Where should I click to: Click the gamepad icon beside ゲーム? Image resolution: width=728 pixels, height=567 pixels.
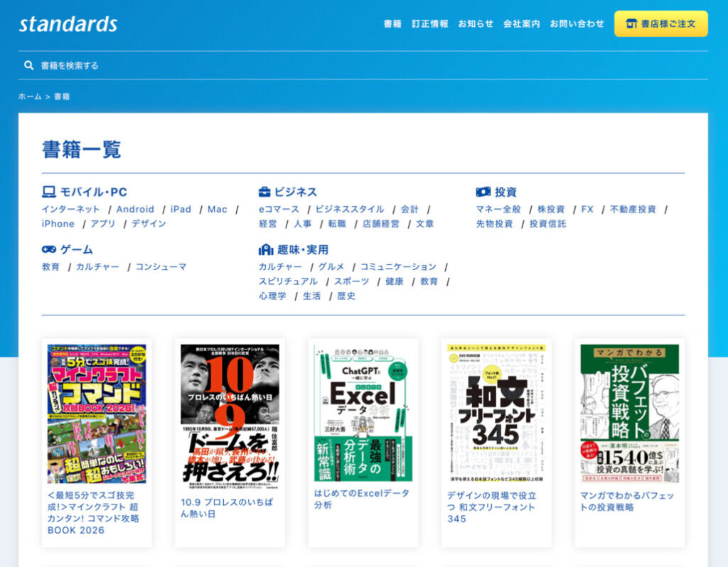pos(48,249)
